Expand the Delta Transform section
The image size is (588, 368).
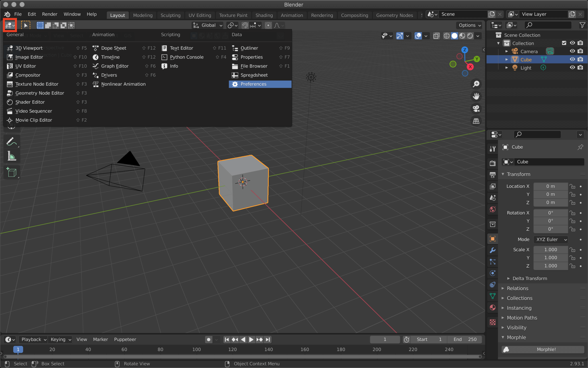pos(529,278)
